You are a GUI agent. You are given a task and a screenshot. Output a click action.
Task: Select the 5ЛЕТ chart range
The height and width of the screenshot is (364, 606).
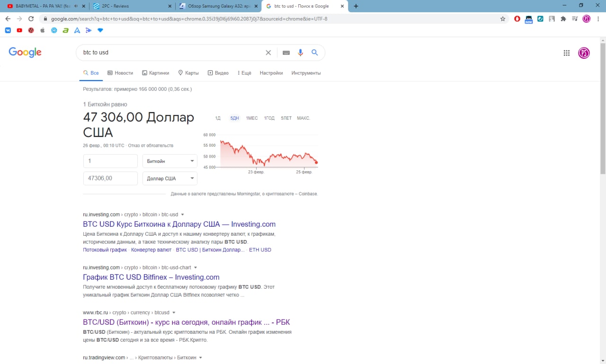pos(286,118)
